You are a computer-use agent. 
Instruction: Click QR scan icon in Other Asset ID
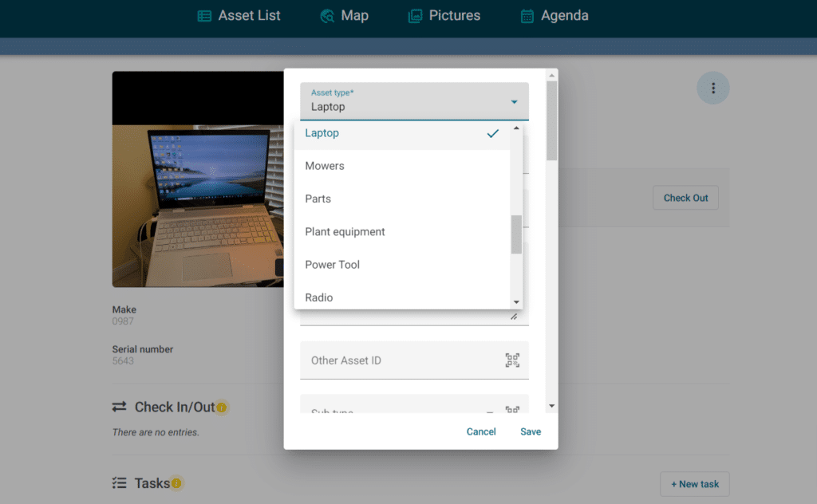512,360
